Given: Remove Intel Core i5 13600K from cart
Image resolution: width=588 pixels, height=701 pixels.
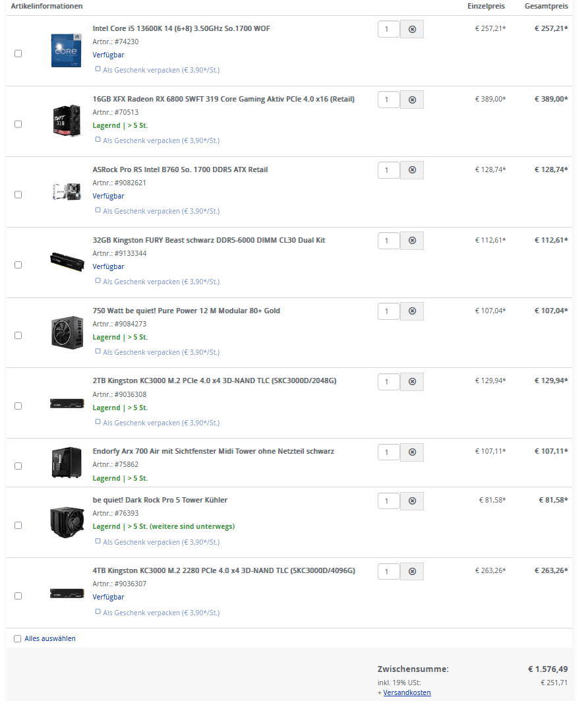Looking at the screenshot, I should click(x=412, y=29).
